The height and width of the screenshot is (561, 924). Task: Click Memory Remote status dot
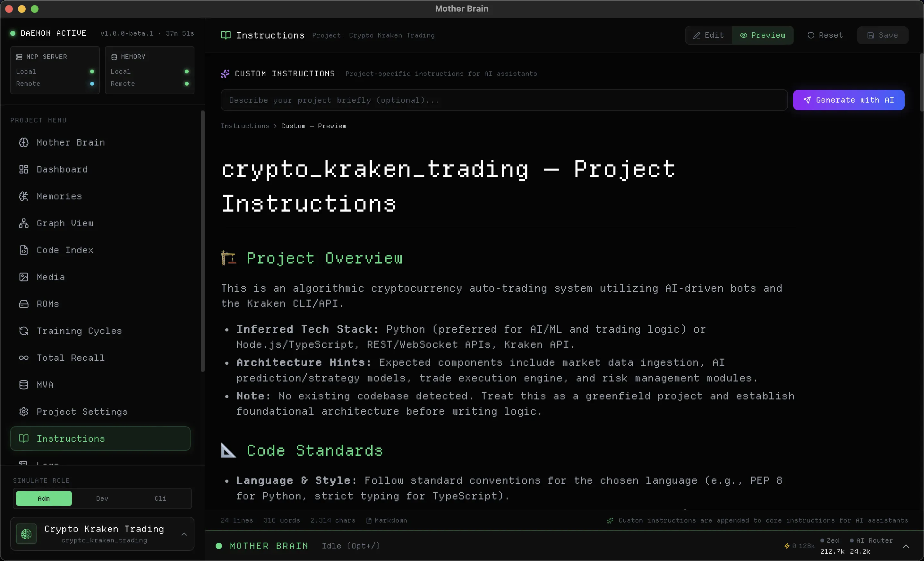pos(187,84)
